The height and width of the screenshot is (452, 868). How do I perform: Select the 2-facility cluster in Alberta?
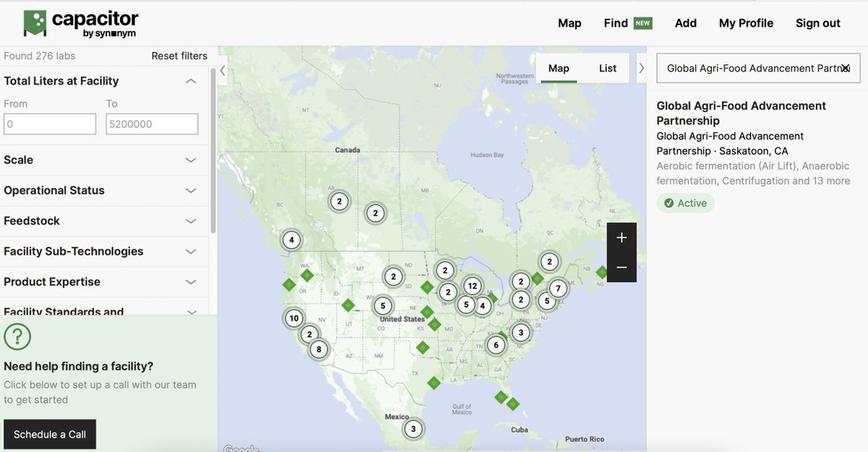(x=339, y=201)
